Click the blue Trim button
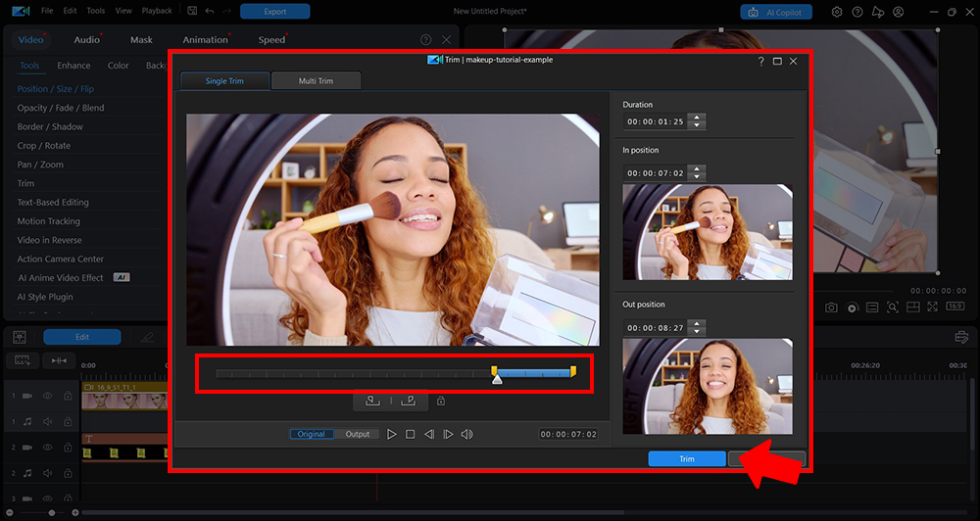This screenshot has height=521, width=980. [686, 458]
